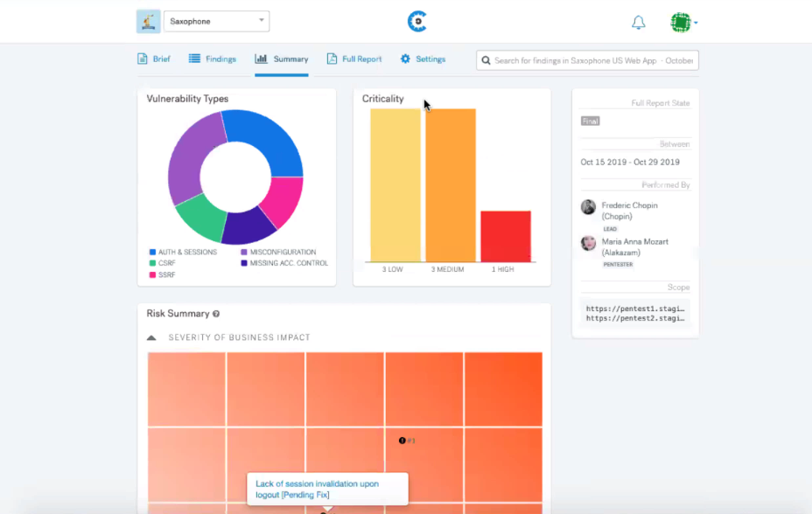Expand the Saxophone asset dropdown
This screenshot has width=812, height=514.
[216, 21]
